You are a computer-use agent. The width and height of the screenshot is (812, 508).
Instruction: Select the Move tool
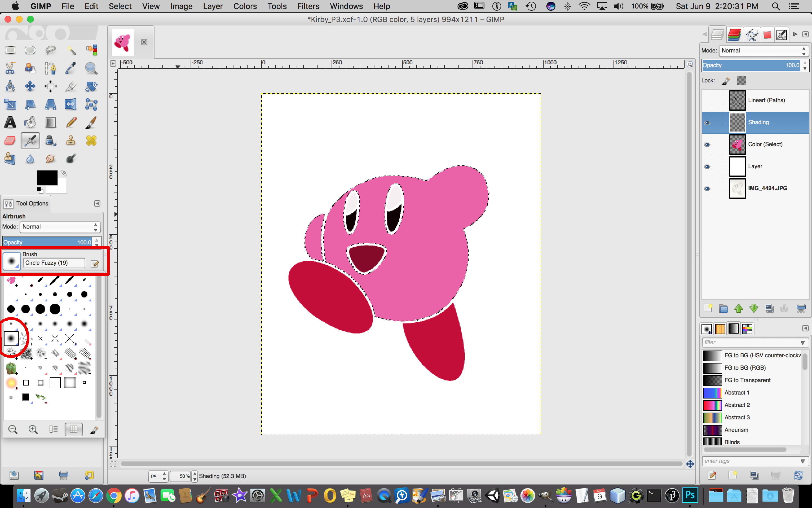click(30, 86)
